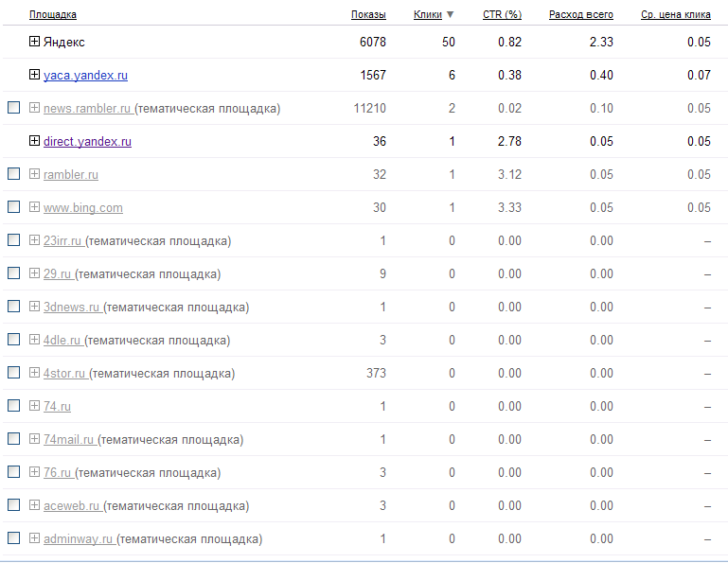Tick the checkbox for adminway.ru

pos(14,538)
